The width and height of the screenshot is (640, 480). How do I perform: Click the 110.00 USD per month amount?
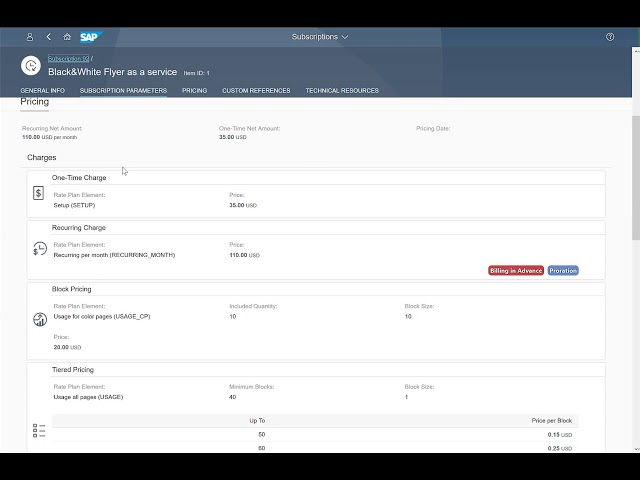(49, 137)
